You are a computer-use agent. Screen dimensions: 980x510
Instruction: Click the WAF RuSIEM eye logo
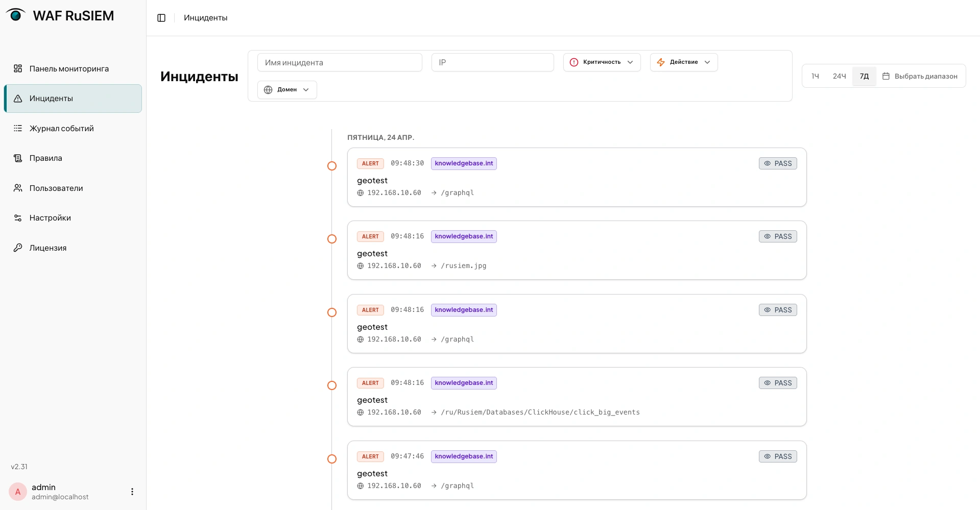coord(16,15)
